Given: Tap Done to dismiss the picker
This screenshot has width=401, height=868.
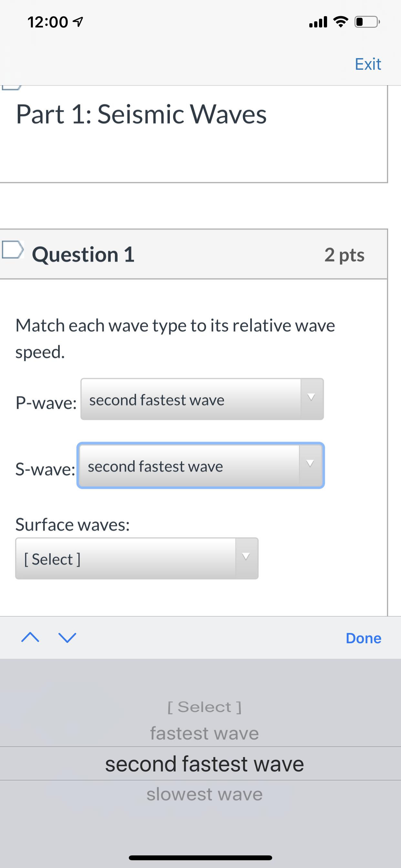Looking at the screenshot, I should (x=364, y=638).
